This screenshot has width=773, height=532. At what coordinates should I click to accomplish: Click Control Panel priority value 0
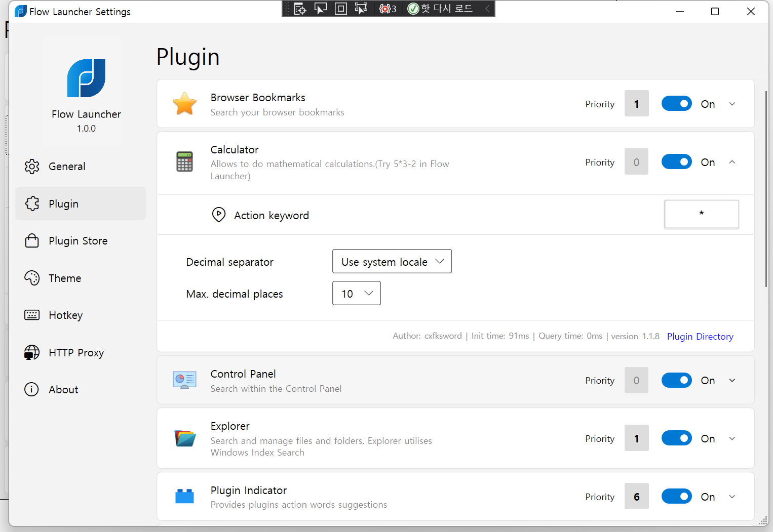(637, 380)
